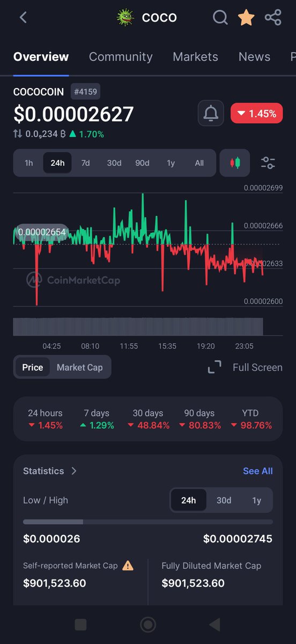Tap the 0.00002699 axis label
This screenshot has height=644, width=296.
tap(263, 188)
